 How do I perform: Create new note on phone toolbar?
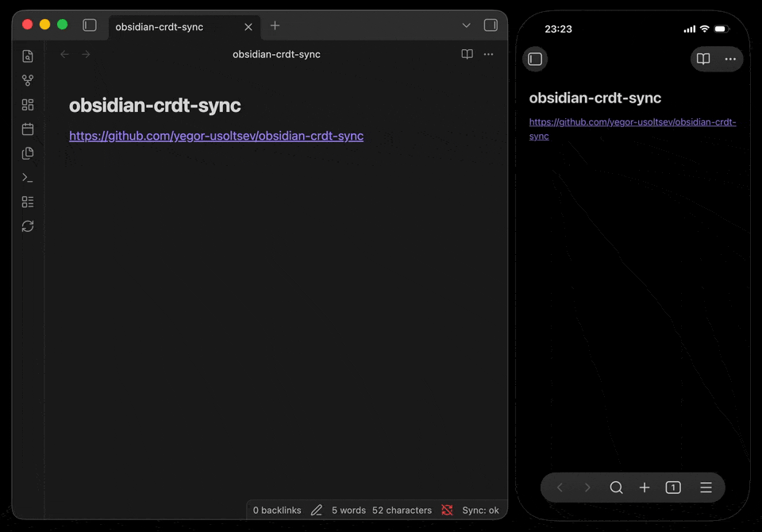coord(645,488)
